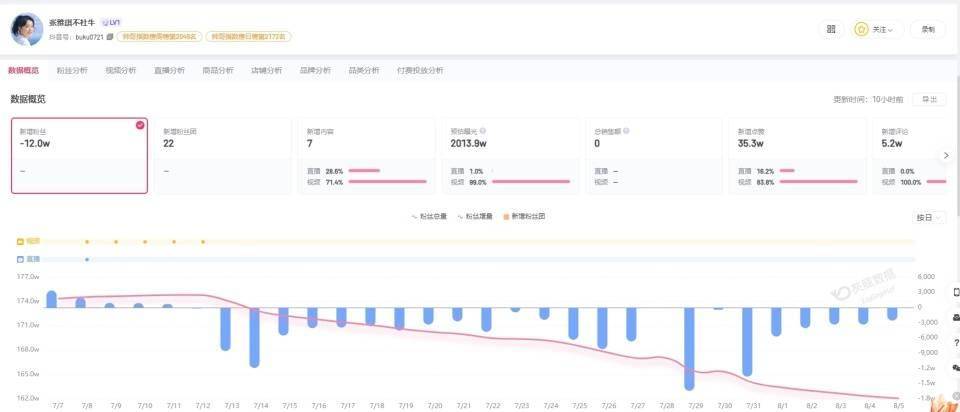
Task: Click the 导出 export button
Action: (x=929, y=99)
